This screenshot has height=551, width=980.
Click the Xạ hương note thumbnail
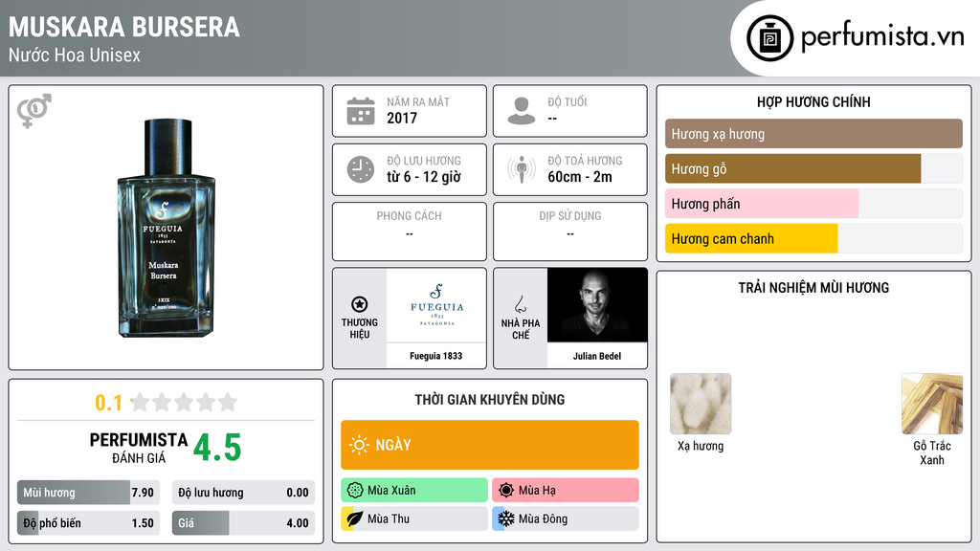pyautogui.click(x=701, y=404)
